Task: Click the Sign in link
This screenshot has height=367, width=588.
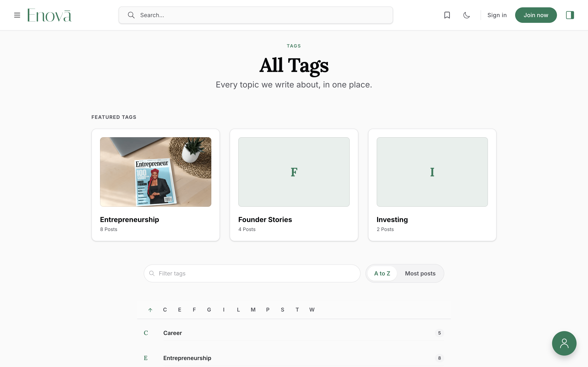Action: tap(497, 15)
